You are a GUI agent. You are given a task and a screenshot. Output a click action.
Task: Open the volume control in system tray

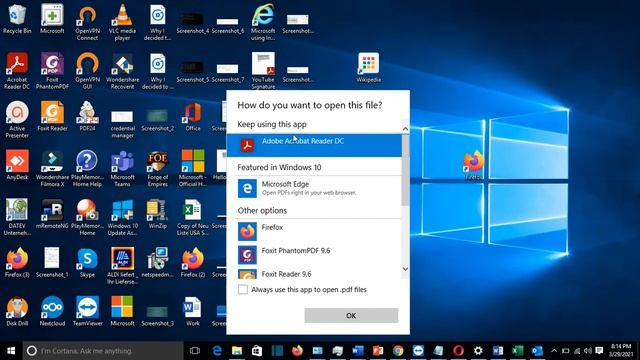pos(588,351)
